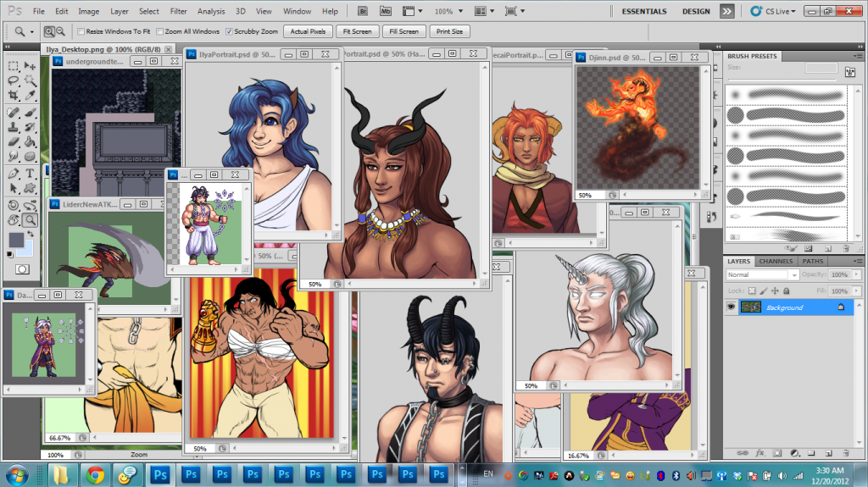Select the Hand tool
Image resolution: width=868 pixels, height=487 pixels.
click(14, 219)
